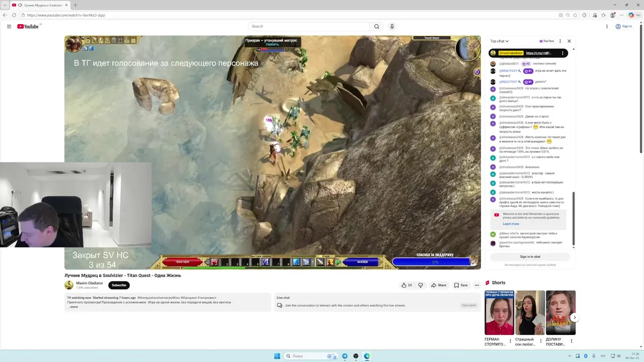Click the live chat panel scrollbar
Image resolution: width=644 pixels, height=362 pixels.
pos(574,219)
